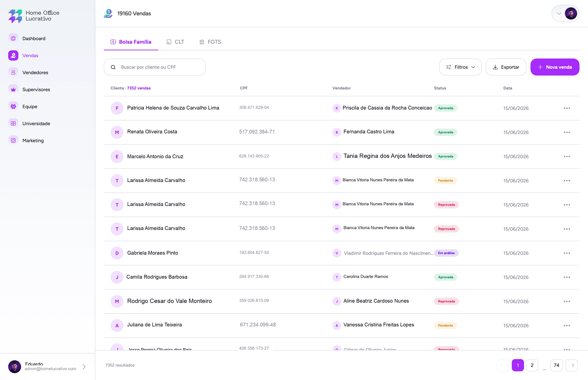Click the Pendente badge of Juliana de Lima Teixeira
This screenshot has width=588, height=380.
[x=446, y=326]
